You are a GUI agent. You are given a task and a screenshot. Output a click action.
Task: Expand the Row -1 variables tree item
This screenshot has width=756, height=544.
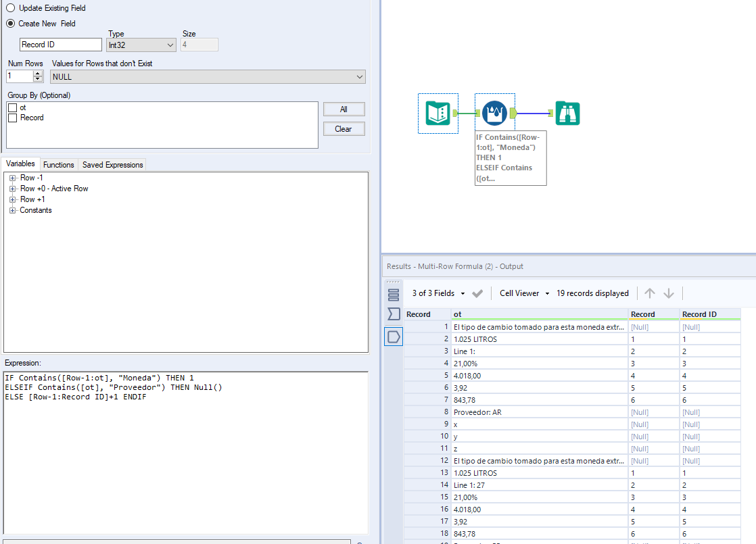11,177
